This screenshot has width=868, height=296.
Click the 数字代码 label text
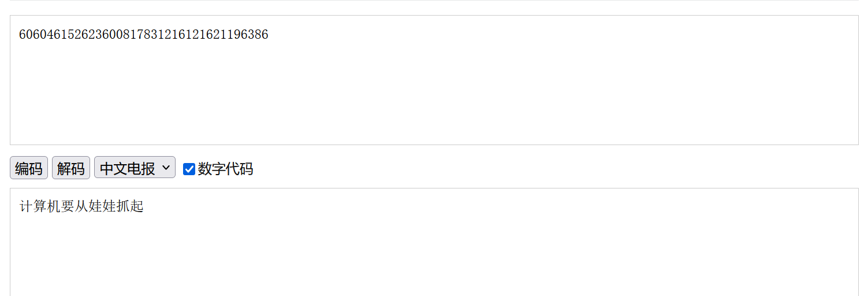pyautogui.click(x=225, y=169)
